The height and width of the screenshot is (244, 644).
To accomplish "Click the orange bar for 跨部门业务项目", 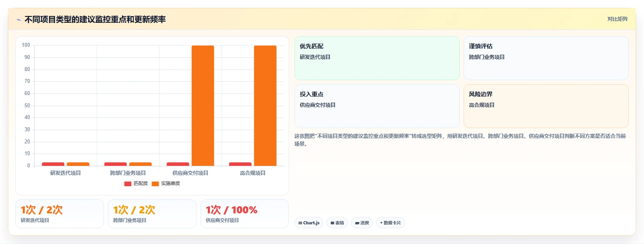I will click(x=140, y=164).
